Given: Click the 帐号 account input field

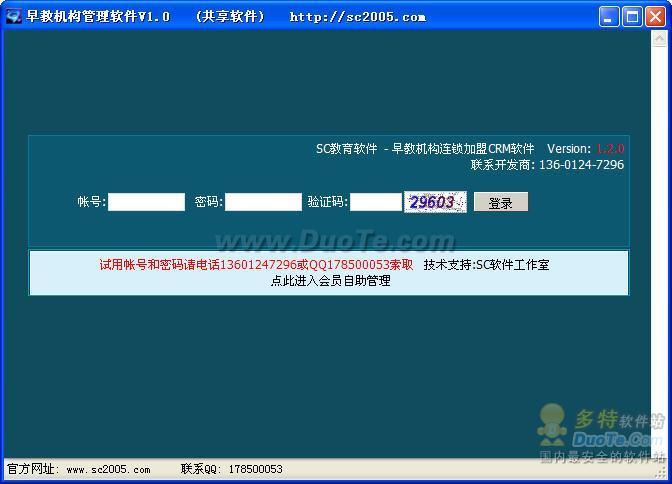Looking at the screenshot, I should [147, 202].
